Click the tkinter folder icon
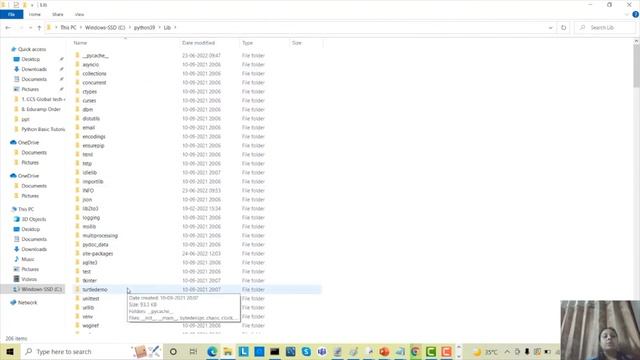640x360 pixels. [x=78, y=280]
